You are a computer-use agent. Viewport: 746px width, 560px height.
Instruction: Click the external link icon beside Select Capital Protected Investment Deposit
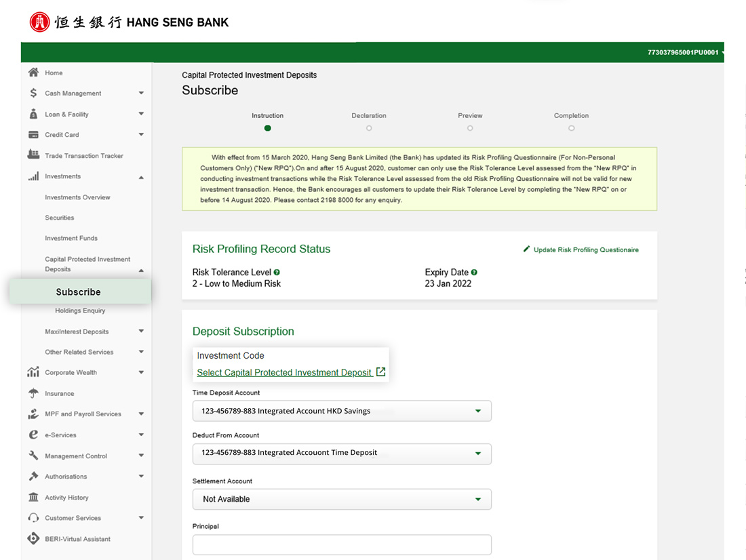point(380,372)
